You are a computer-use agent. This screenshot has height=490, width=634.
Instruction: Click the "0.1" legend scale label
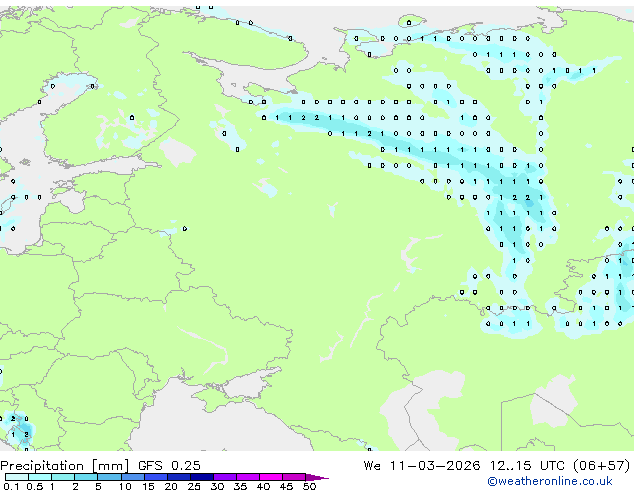coord(11,486)
